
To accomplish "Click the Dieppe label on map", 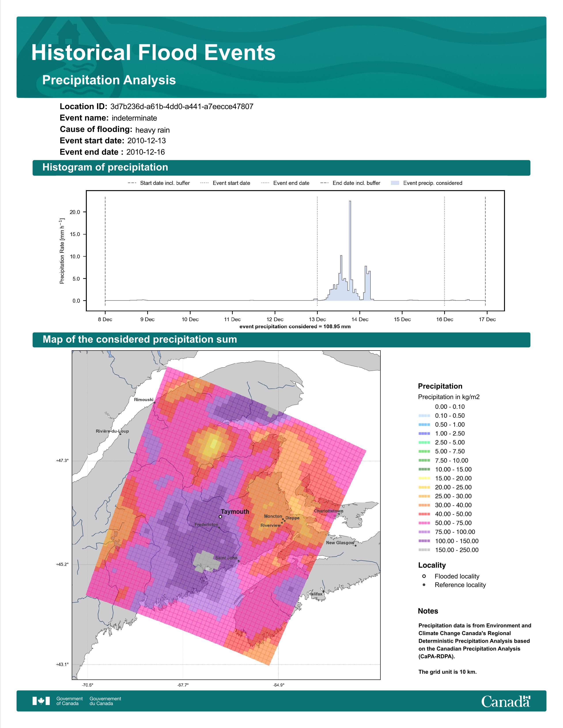I will [x=293, y=518].
